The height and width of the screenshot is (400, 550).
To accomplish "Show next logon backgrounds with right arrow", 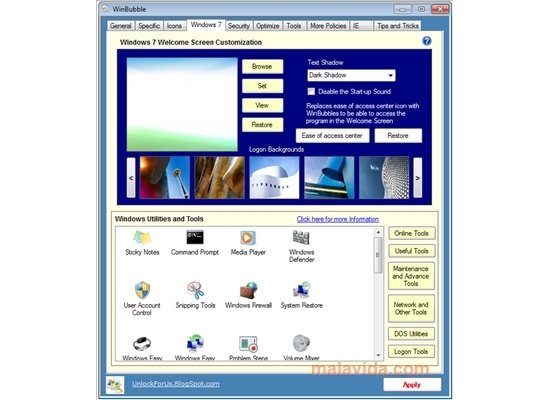I will click(x=417, y=178).
